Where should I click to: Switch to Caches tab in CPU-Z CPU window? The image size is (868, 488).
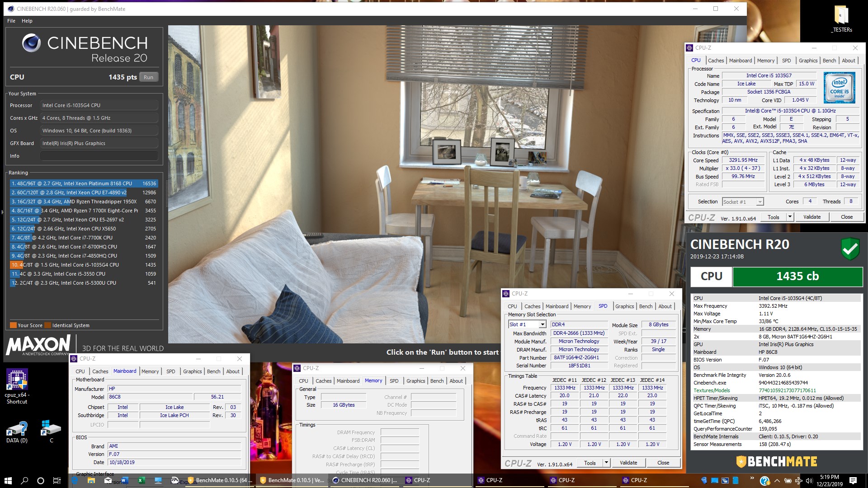[x=716, y=61]
